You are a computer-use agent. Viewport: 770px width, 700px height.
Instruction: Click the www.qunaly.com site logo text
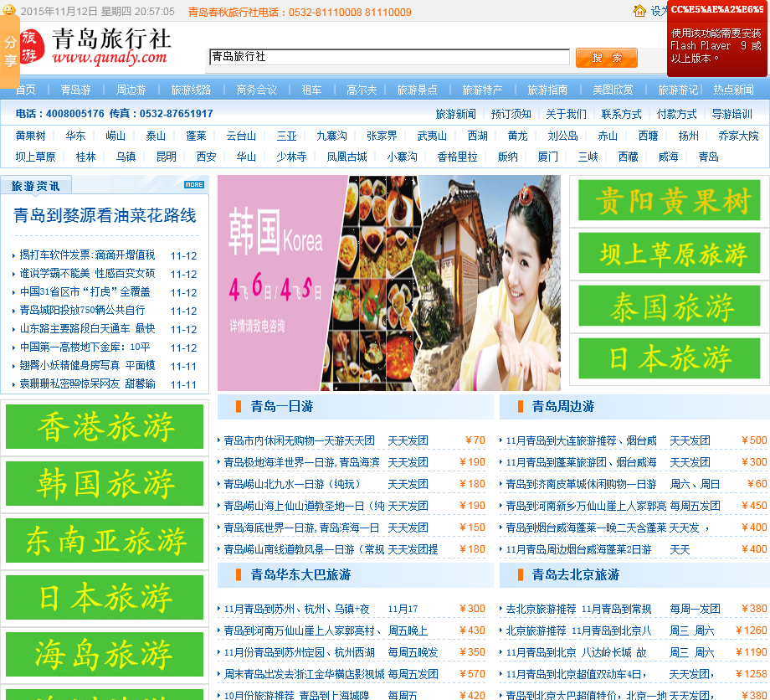(110, 58)
